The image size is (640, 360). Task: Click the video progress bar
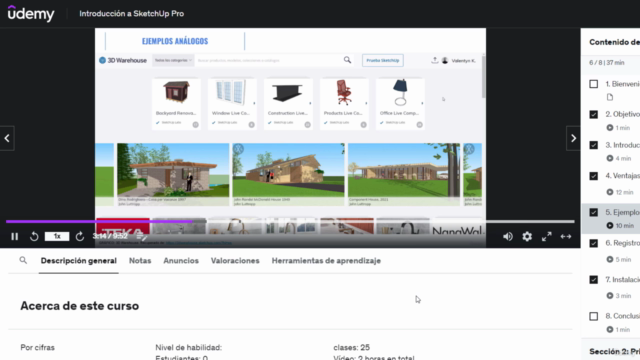click(290, 222)
